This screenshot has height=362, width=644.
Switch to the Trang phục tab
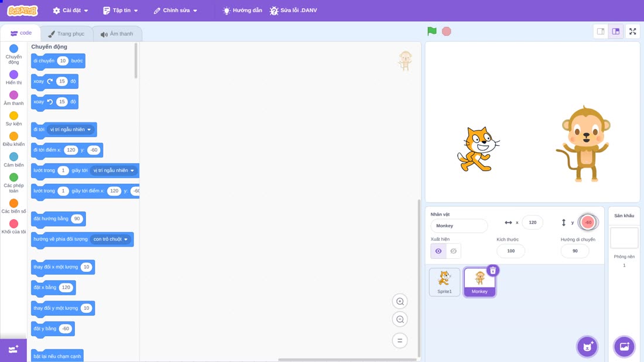pyautogui.click(x=66, y=34)
